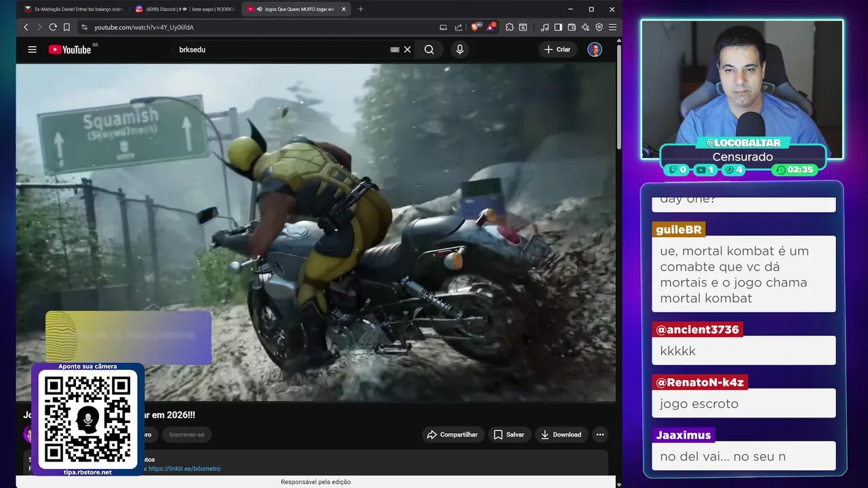Screen dimensions: 868x488
Task: Open the YouTube account avatar menu
Action: pos(595,49)
